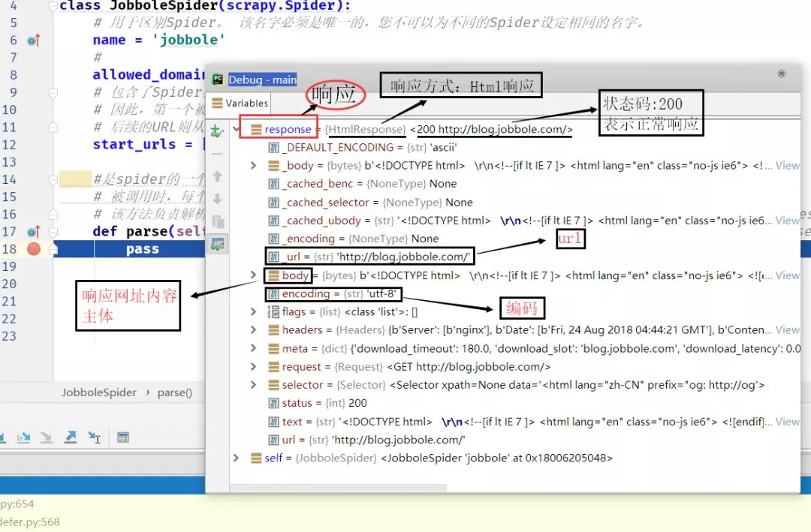811x532 pixels.
Task: Collapse the response variable node
Action: coord(237,128)
